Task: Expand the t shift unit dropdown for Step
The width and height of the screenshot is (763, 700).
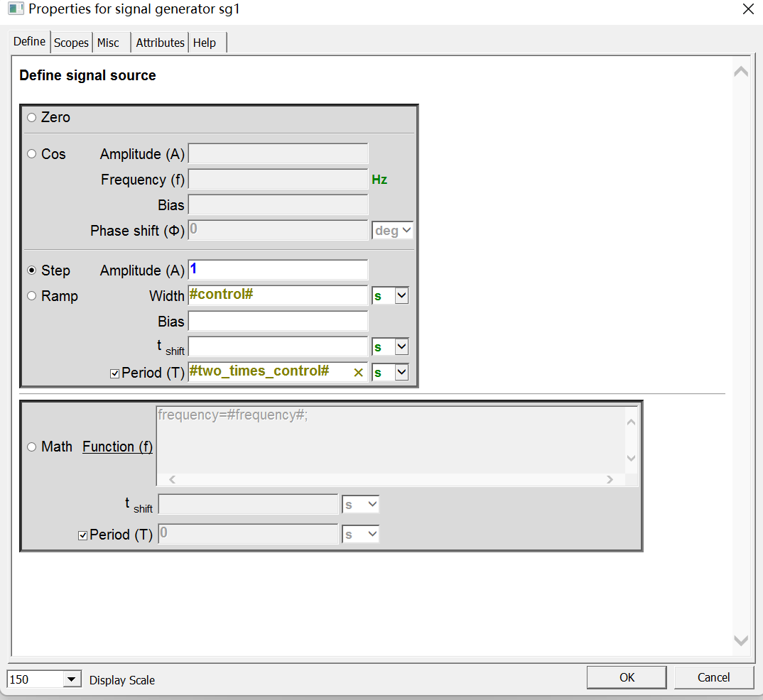Action: (x=401, y=347)
